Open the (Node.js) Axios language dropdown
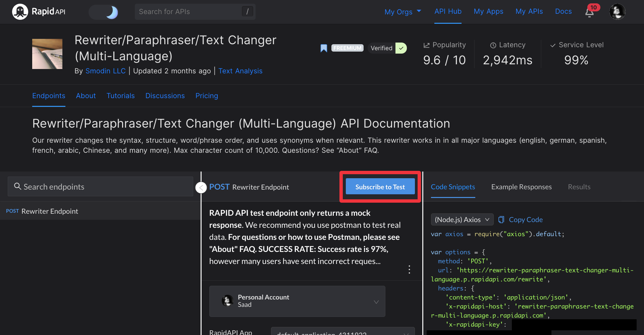The height and width of the screenshot is (335, 644). point(462,220)
